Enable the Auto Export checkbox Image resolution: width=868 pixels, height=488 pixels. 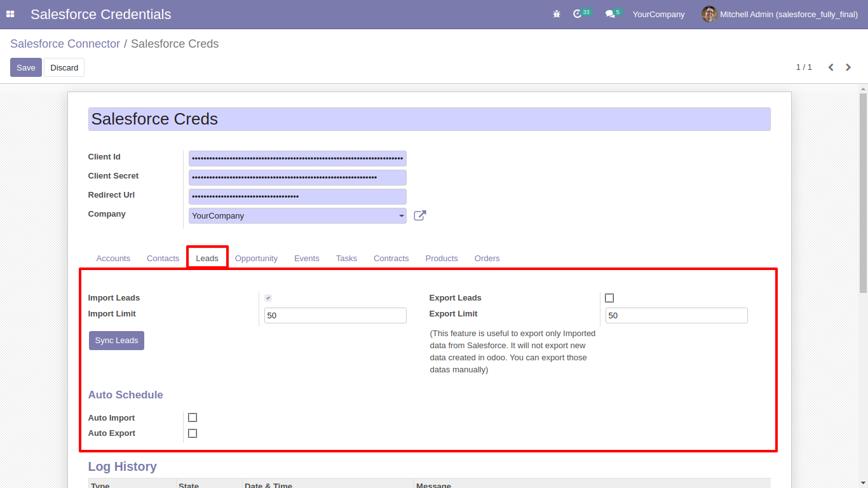coord(193,433)
